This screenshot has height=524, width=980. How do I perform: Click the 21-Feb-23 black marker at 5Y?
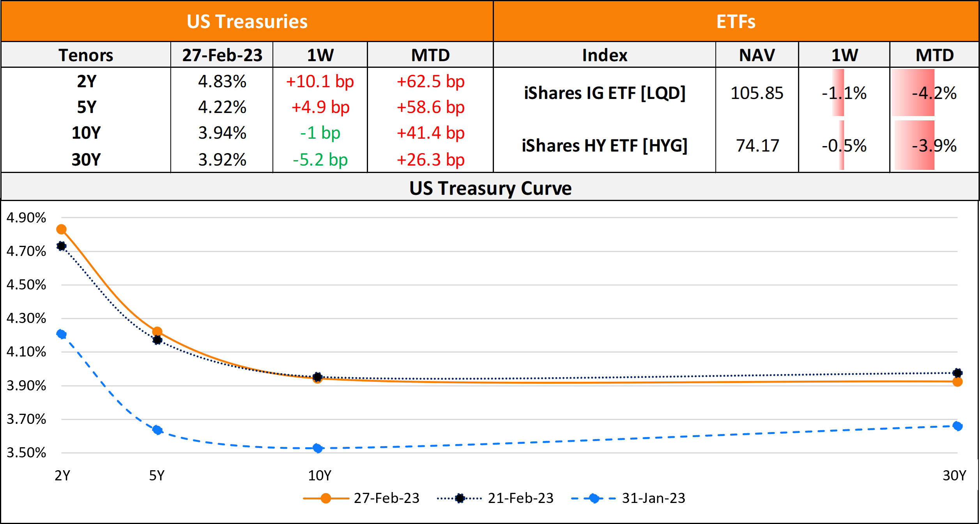[x=157, y=340]
